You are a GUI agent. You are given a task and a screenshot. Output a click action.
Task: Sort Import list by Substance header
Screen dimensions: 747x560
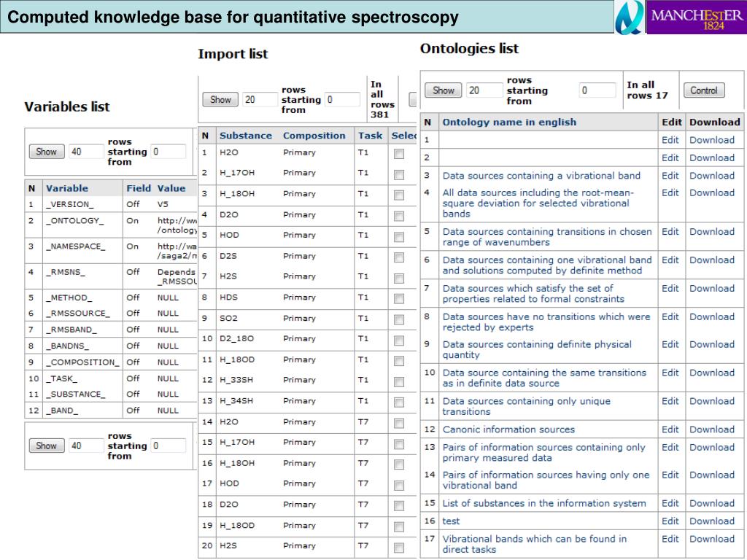coord(246,136)
